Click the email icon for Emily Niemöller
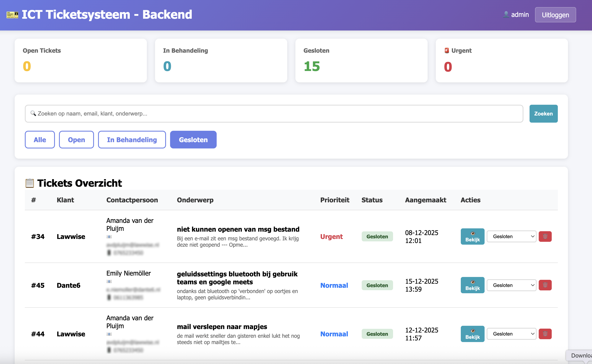Viewport: 592px width, 364px height. (109, 281)
